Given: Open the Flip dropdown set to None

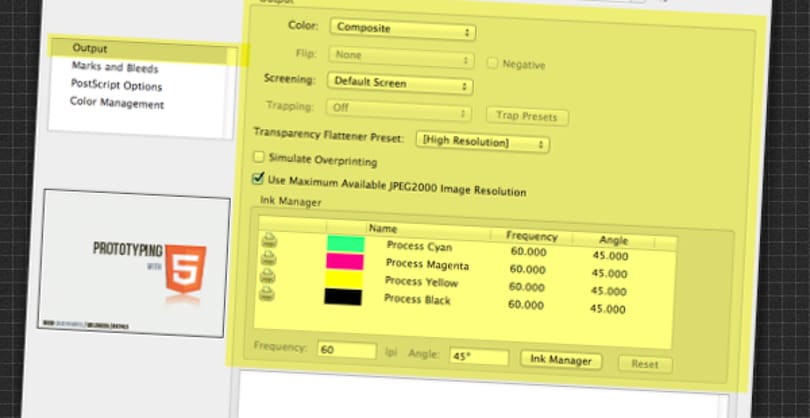Looking at the screenshot, I should tap(401, 56).
